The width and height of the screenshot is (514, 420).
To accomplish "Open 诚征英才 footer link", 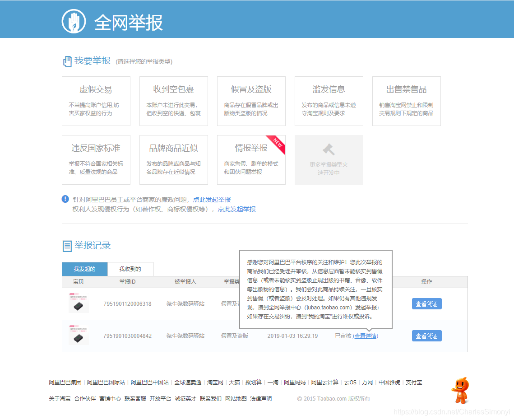I will tap(185, 399).
